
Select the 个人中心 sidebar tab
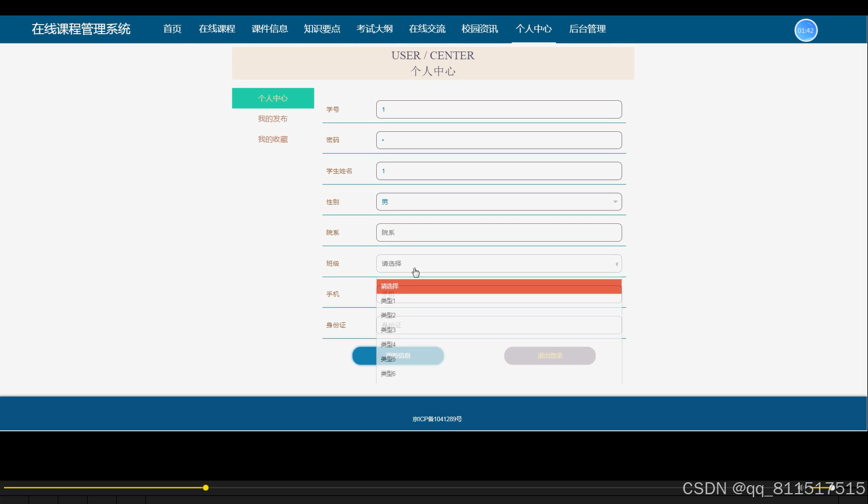coord(273,98)
